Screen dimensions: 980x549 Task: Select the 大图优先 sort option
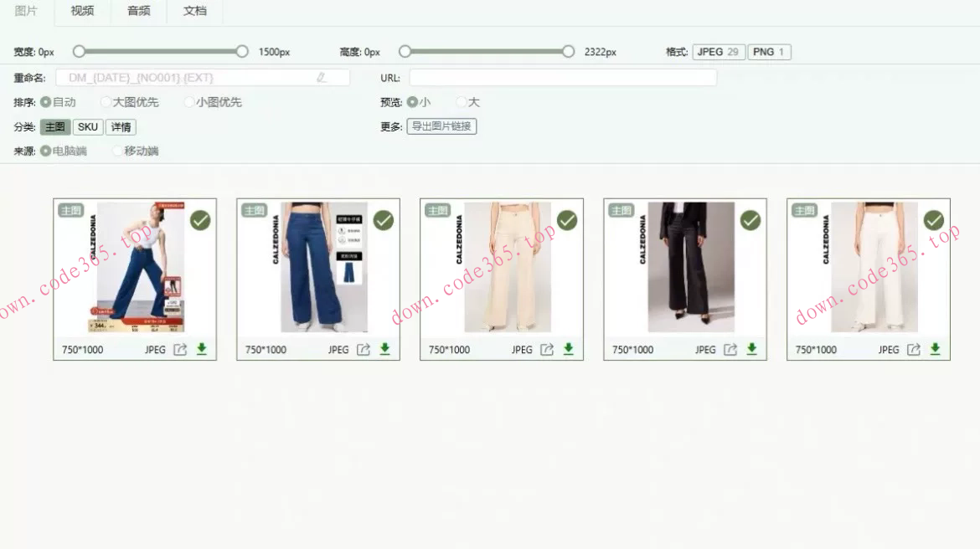pyautogui.click(x=106, y=102)
